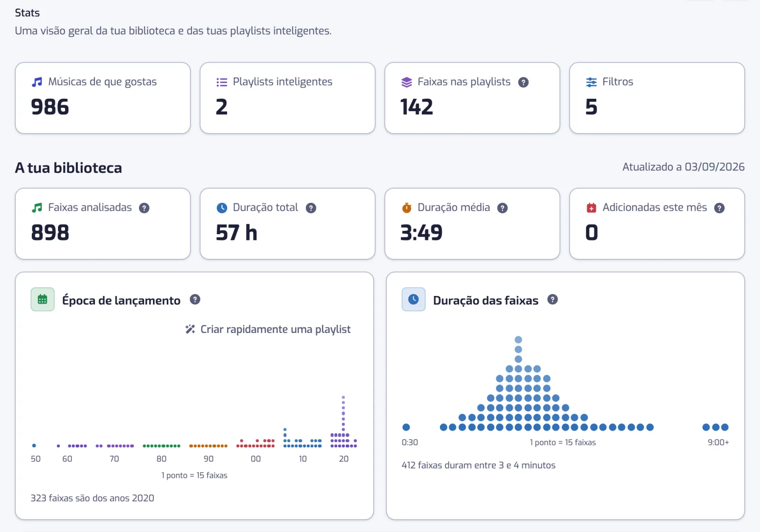The image size is (760, 532).
Task: Click the 10 decade axis label
Action: click(x=303, y=459)
